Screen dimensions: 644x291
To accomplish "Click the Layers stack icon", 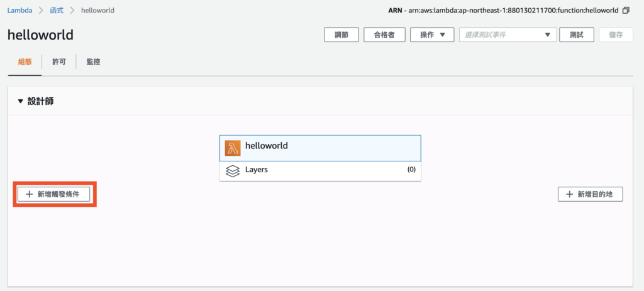I will point(233,171).
